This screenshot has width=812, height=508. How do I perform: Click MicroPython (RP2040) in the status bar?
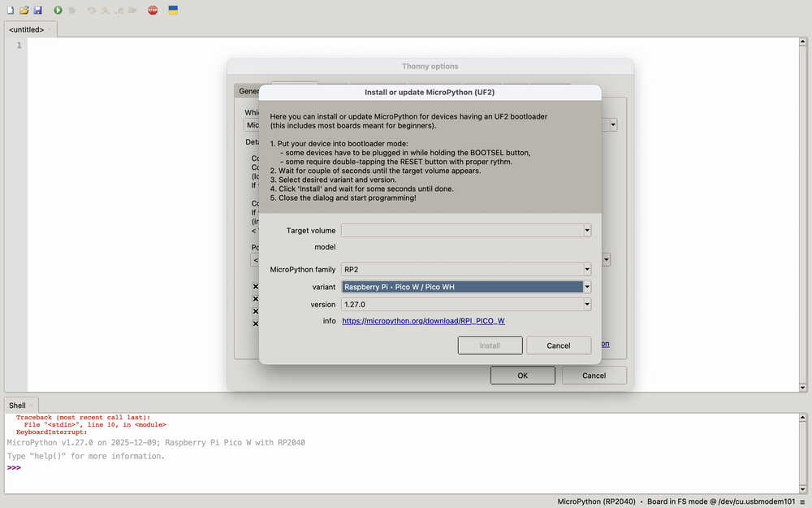pos(596,501)
